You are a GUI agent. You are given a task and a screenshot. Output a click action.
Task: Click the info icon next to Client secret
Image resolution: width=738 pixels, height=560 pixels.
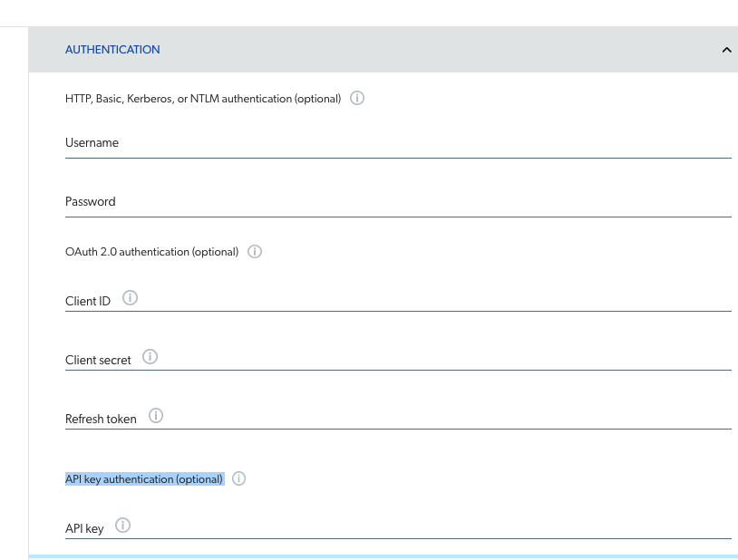point(150,356)
